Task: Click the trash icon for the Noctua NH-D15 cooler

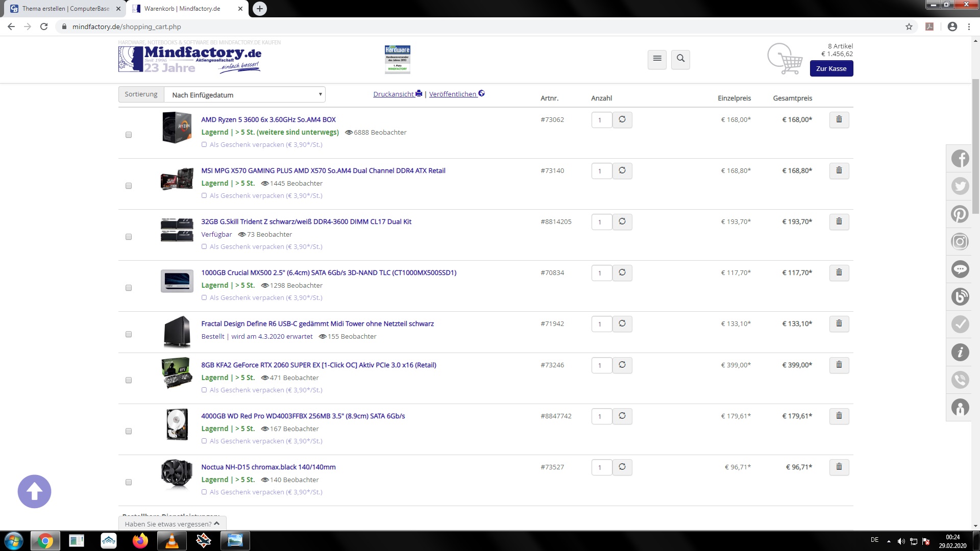Action: pyautogui.click(x=839, y=467)
